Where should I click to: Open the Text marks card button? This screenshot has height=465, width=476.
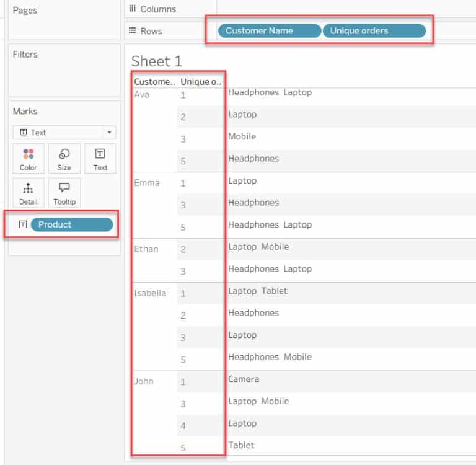(x=100, y=158)
